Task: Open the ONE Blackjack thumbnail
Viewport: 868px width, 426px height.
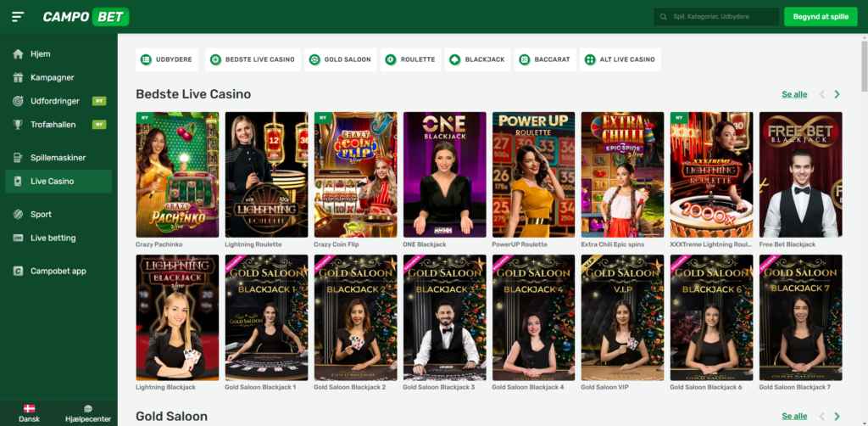Action: (x=444, y=175)
